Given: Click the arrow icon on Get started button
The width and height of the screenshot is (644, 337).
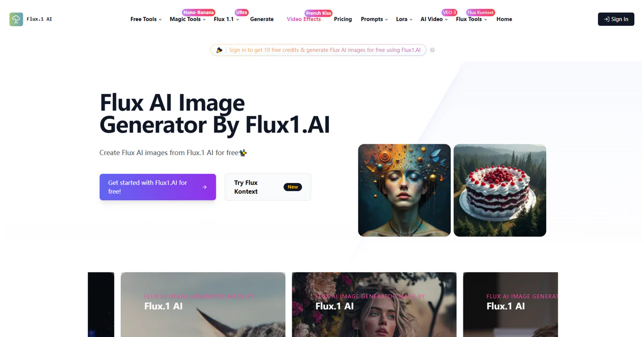Looking at the screenshot, I should 204,187.
